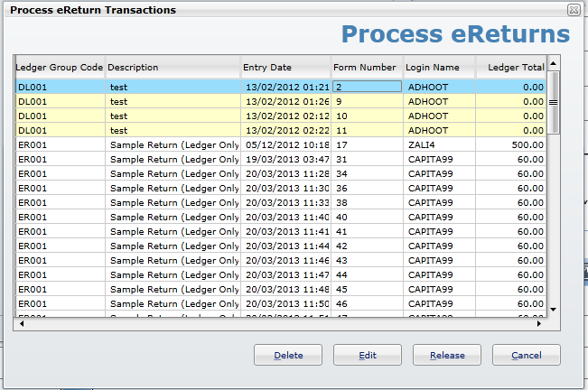Click entry date 13/02/2012 02:22

[285, 130]
